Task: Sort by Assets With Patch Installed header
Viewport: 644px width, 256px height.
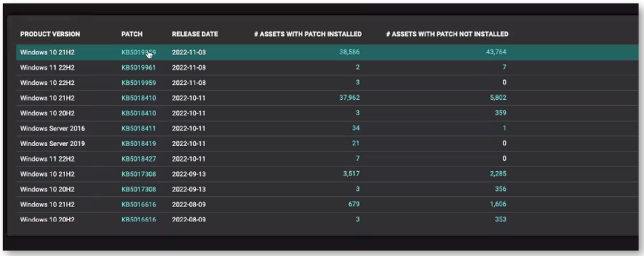Action: pyautogui.click(x=308, y=34)
